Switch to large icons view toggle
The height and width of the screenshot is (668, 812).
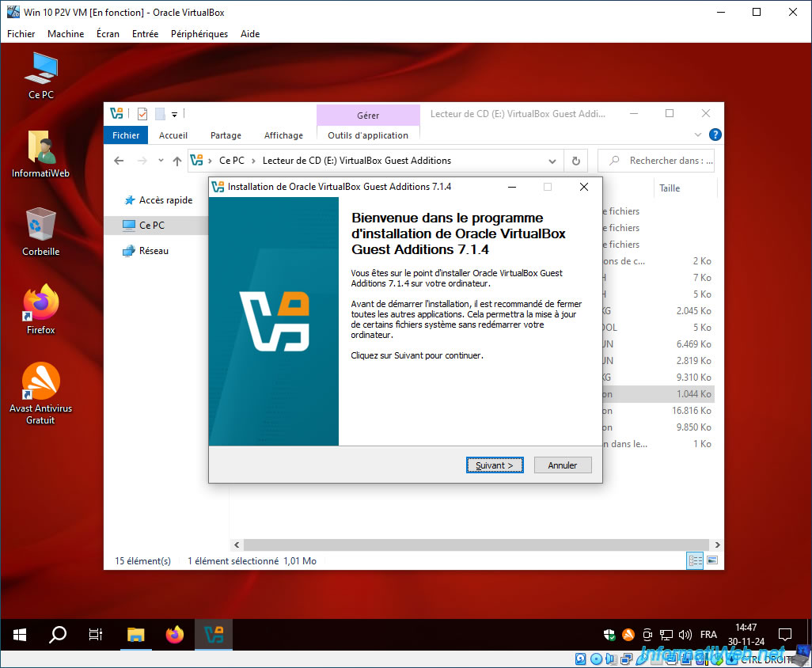point(712,560)
